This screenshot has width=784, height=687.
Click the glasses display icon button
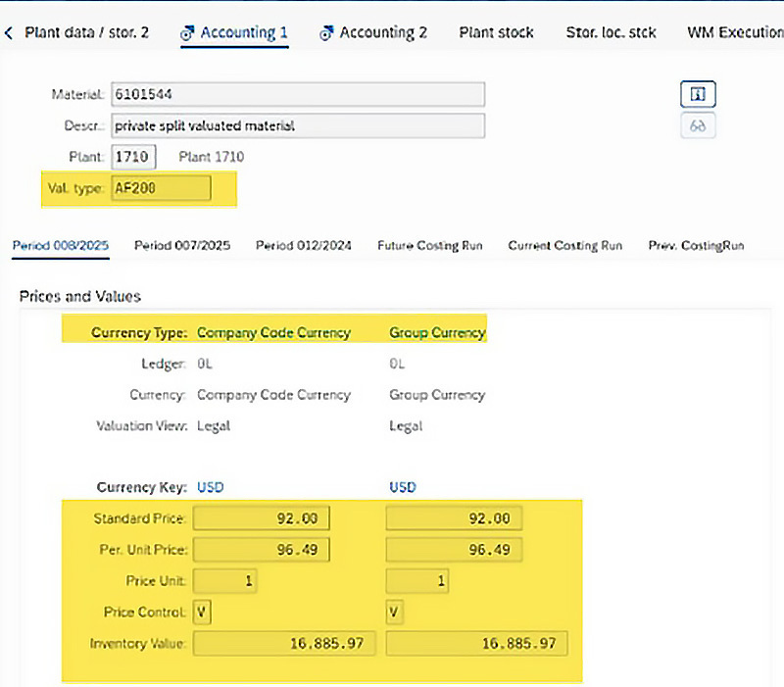(x=698, y=126)
